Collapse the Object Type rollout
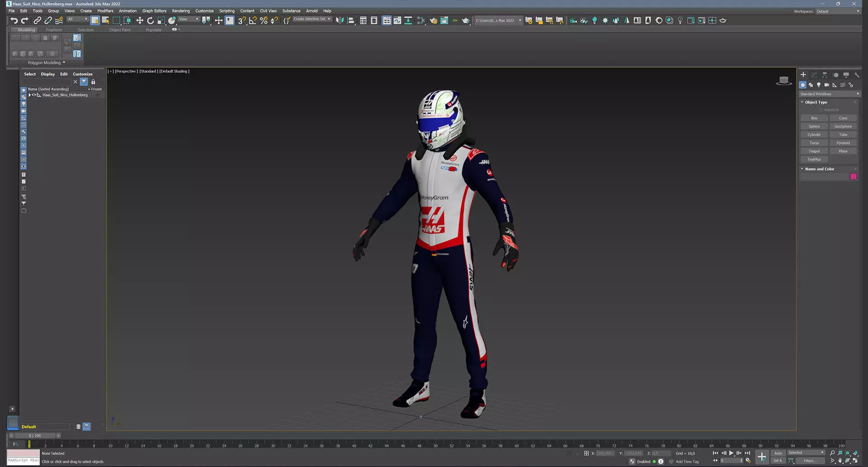The image size is (868, 467). coord(802,102)
